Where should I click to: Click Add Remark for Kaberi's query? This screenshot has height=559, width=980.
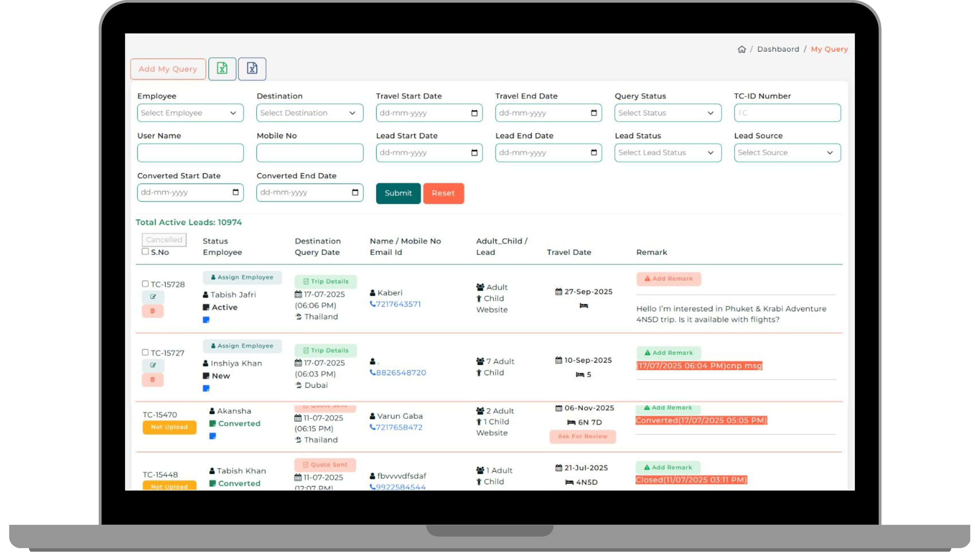click(x=669, y=279)
